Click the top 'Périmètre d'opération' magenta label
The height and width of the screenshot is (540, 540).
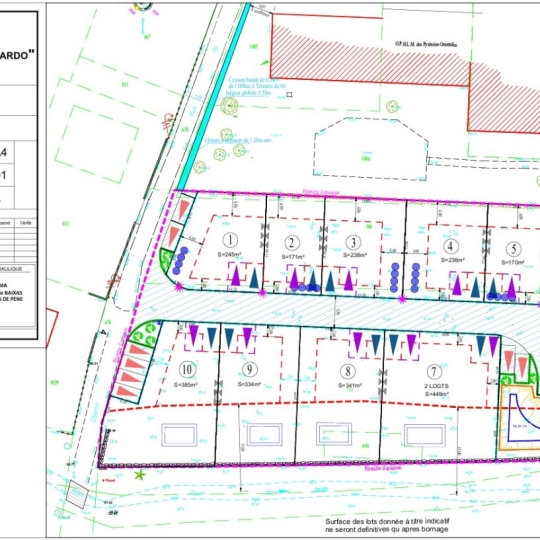coord(320,192)
